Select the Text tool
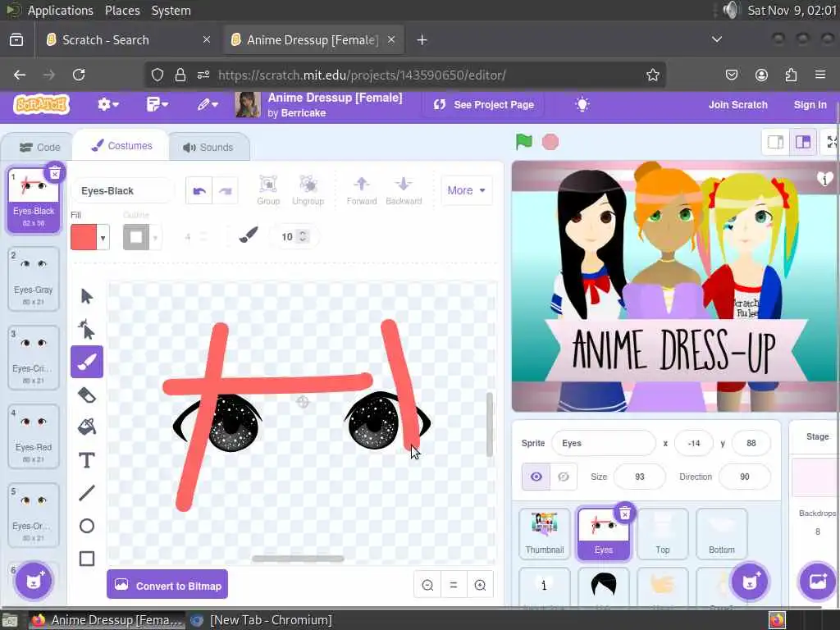Viewport: 840px width, 630px height. pos(87,460)
